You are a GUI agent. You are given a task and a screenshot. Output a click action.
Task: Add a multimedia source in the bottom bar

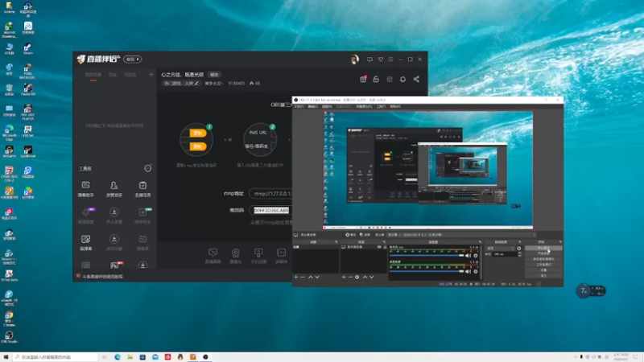[x=281, y=256]
